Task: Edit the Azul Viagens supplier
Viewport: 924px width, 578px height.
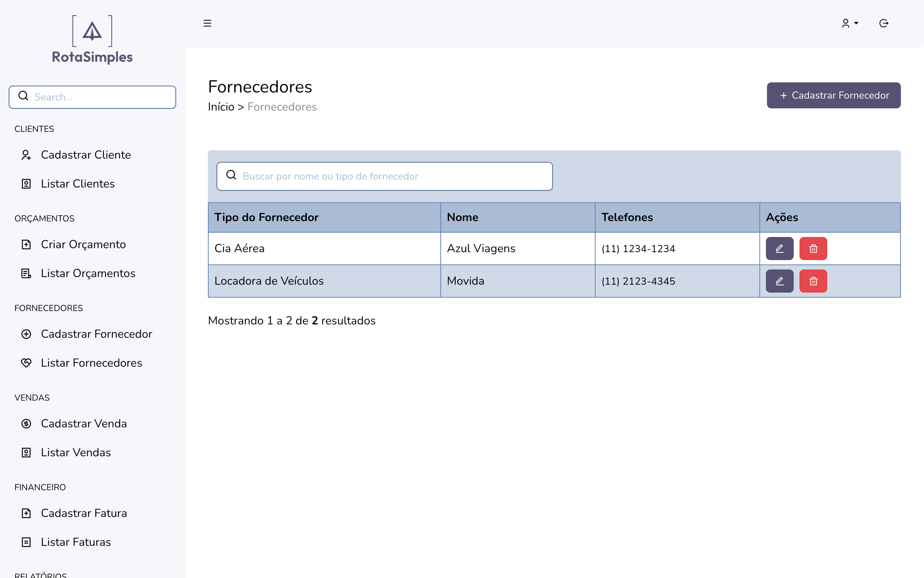Action: [779, 249]
